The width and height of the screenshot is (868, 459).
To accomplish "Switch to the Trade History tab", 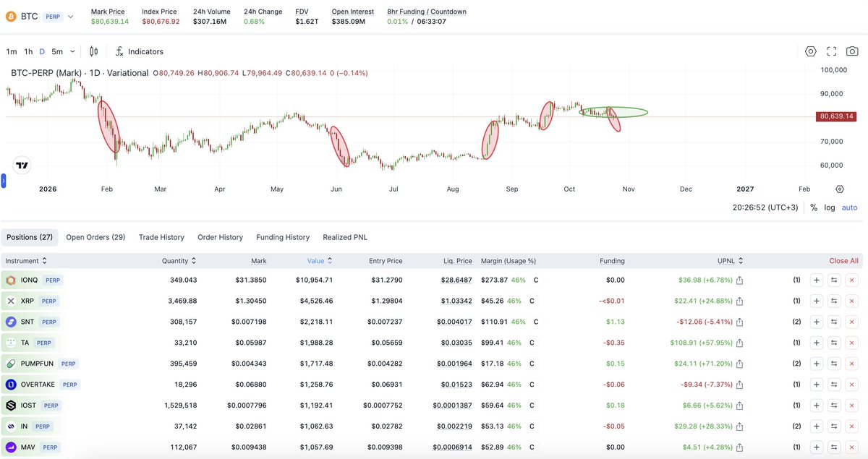I will (161, 237).
